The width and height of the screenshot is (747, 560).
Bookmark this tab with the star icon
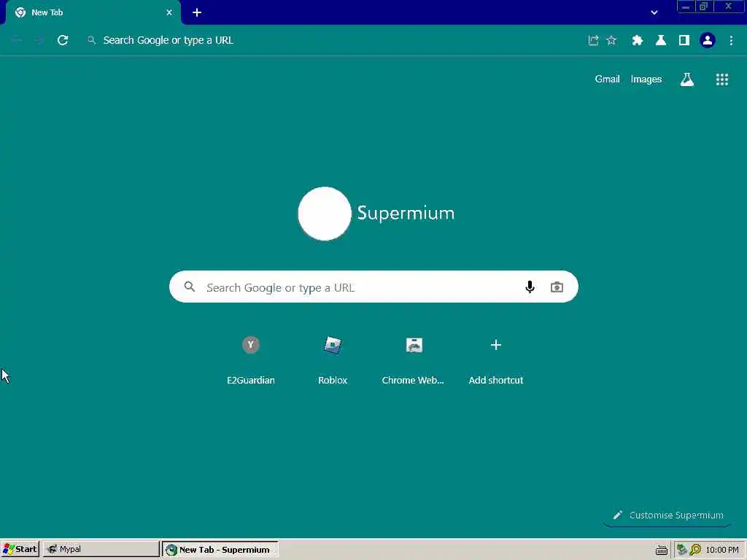click(x=612, y=41)
